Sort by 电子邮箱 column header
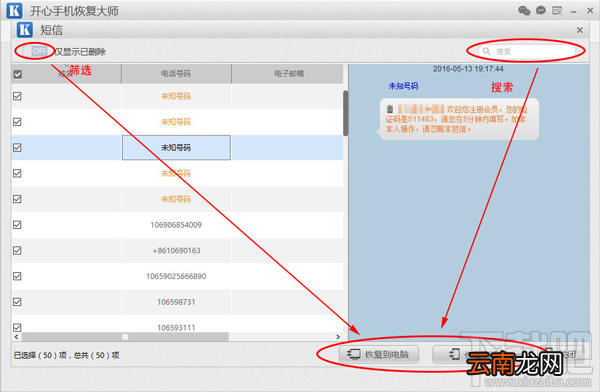Viewport: 600px width, 392px height. click(289, 74)
